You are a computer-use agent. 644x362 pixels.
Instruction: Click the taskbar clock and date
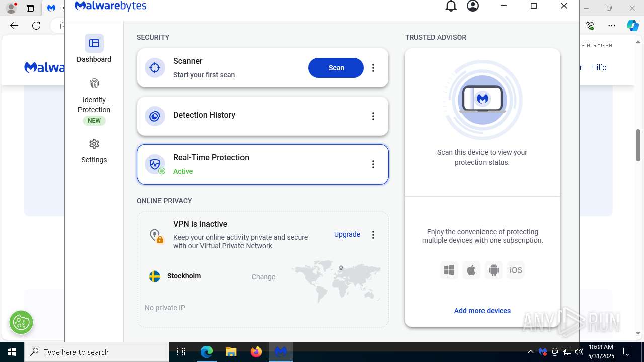pyautogui.click(x=601, y=352)
